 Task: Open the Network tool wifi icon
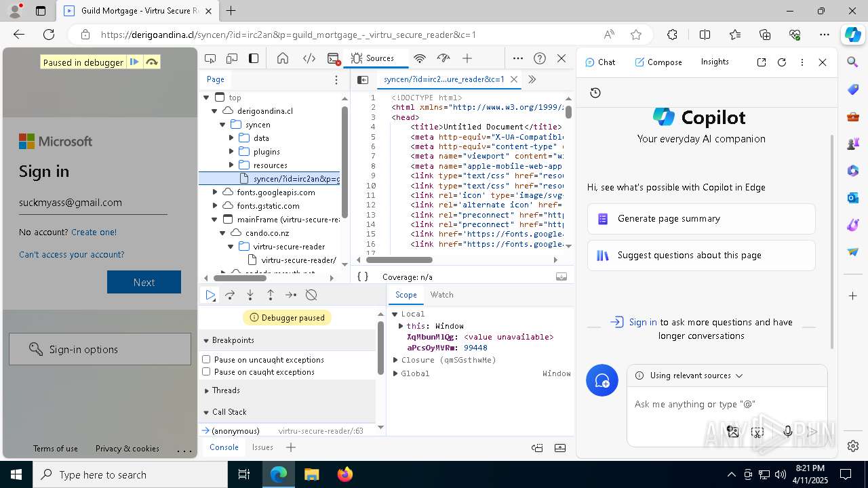point(420,58)
